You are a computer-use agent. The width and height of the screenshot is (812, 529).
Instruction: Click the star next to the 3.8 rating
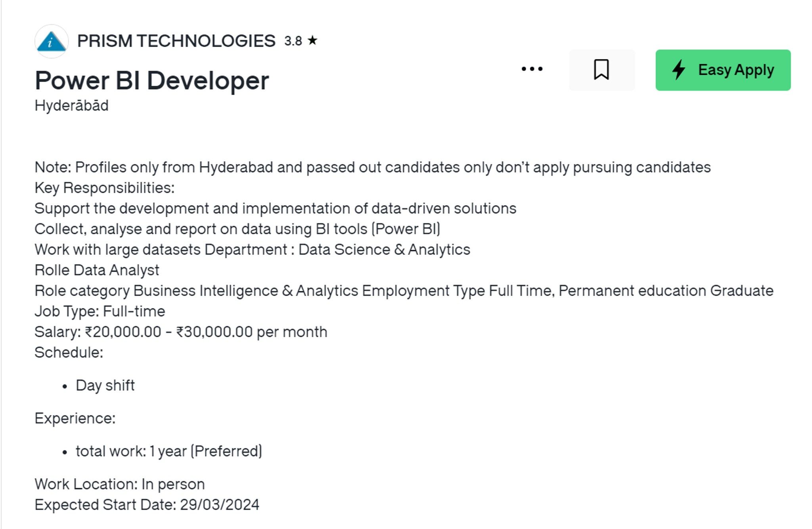(x=313, y=40)
